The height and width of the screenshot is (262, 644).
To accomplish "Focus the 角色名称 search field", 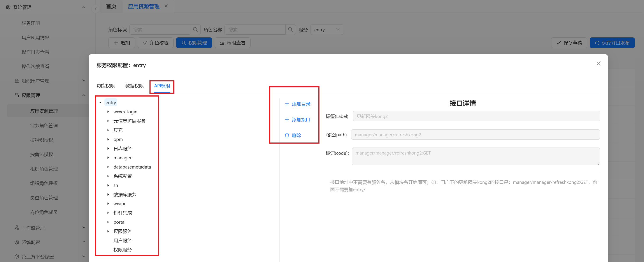I will point(255,30).
